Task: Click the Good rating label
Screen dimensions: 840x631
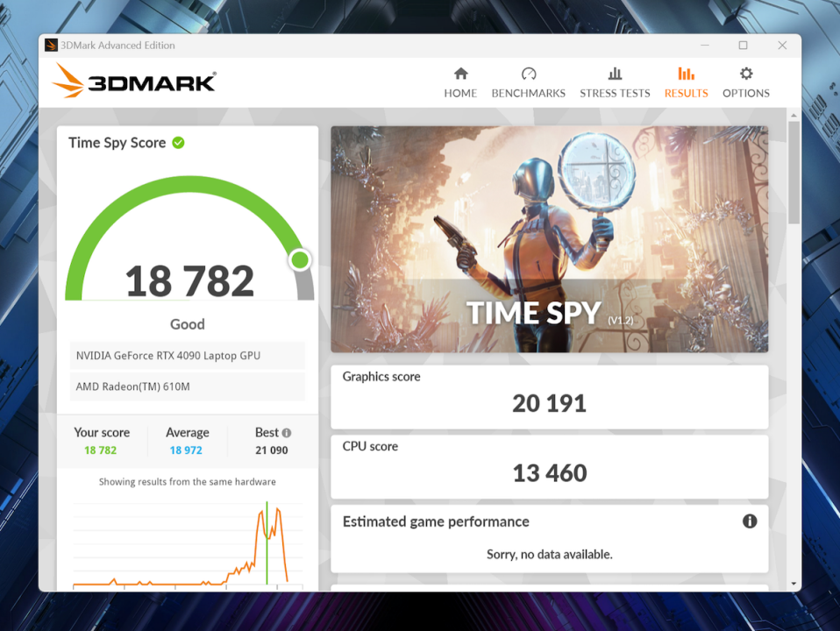Action: [187, 324]
